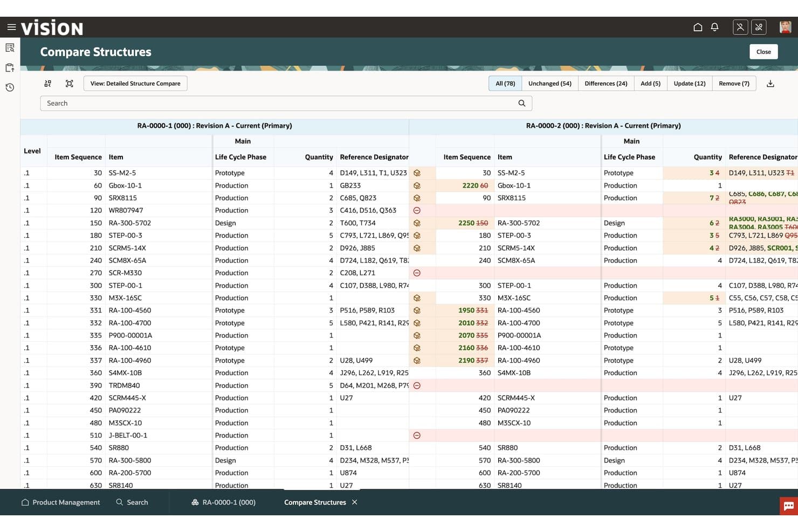The image size is (798, 532).
Task: Click update icon in SS-M2-5 row
Action: point(417,173)
